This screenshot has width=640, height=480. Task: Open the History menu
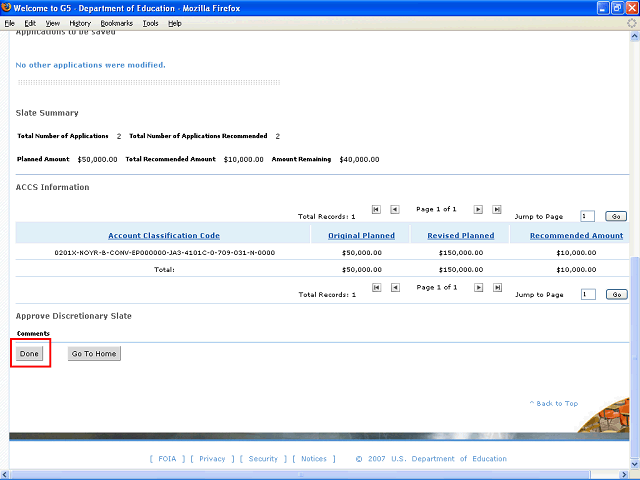(80, 22)
